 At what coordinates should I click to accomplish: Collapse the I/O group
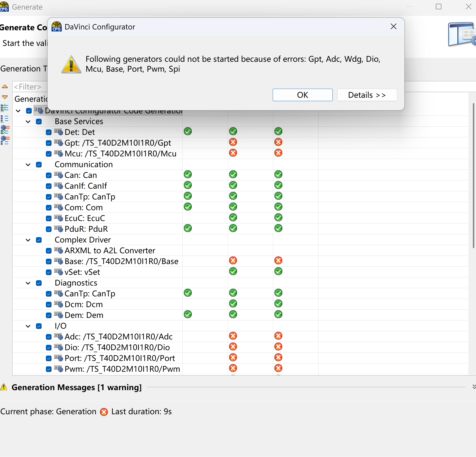coord(28,326)
